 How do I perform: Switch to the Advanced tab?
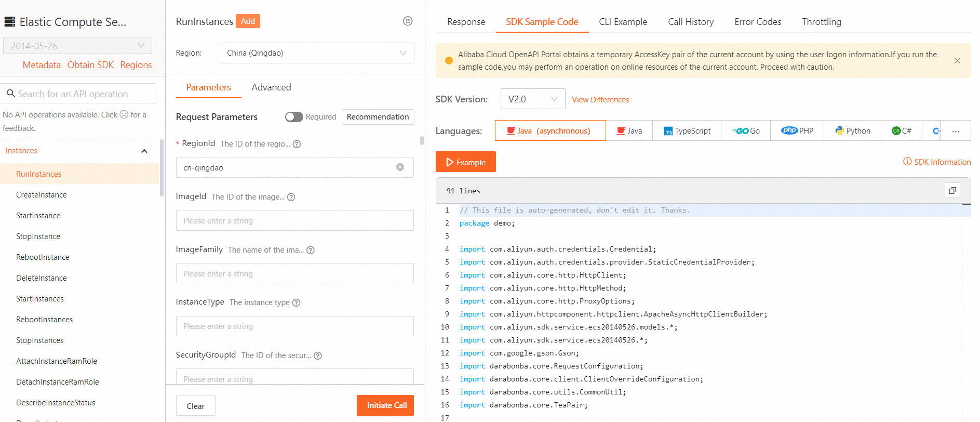point(271,87)
